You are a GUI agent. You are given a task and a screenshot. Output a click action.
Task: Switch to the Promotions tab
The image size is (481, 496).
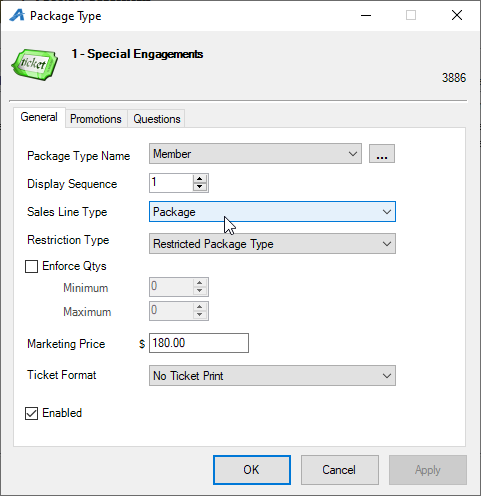click(96, 119)
